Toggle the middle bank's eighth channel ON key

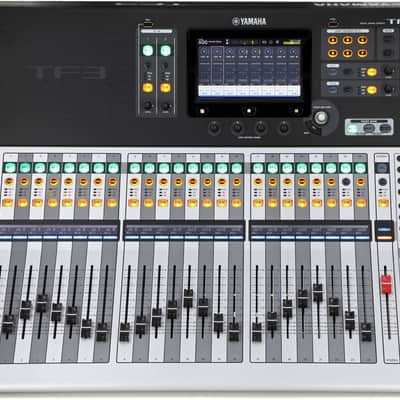pos(236,203)
